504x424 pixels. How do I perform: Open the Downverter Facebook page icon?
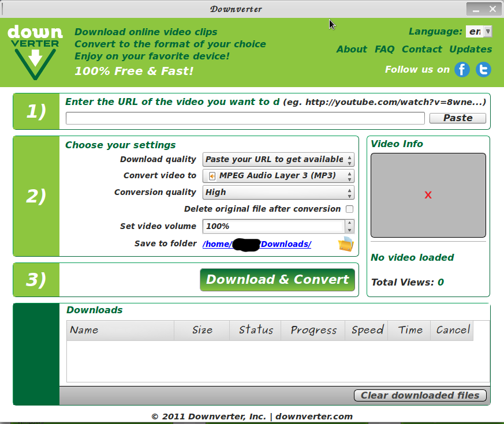(462, 70)
